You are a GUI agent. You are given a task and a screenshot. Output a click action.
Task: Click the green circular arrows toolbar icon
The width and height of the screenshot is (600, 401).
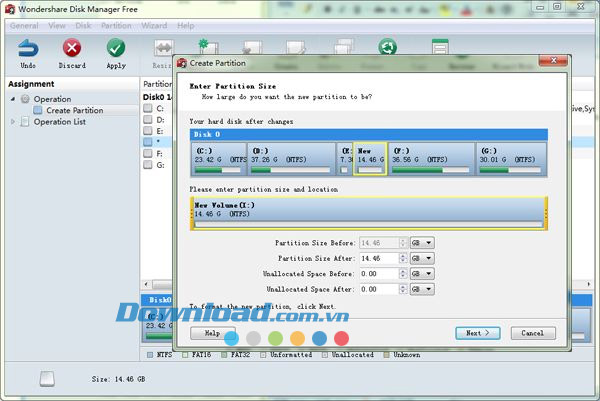click(388, 47)
